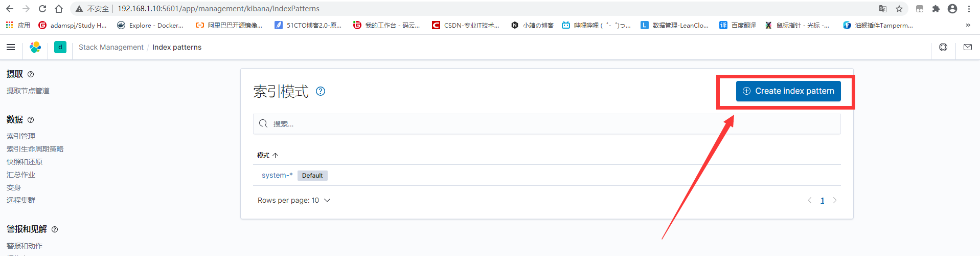The image size is (980, 256).
Task: Bookmark this page with star icon
Action: point(899,9)
